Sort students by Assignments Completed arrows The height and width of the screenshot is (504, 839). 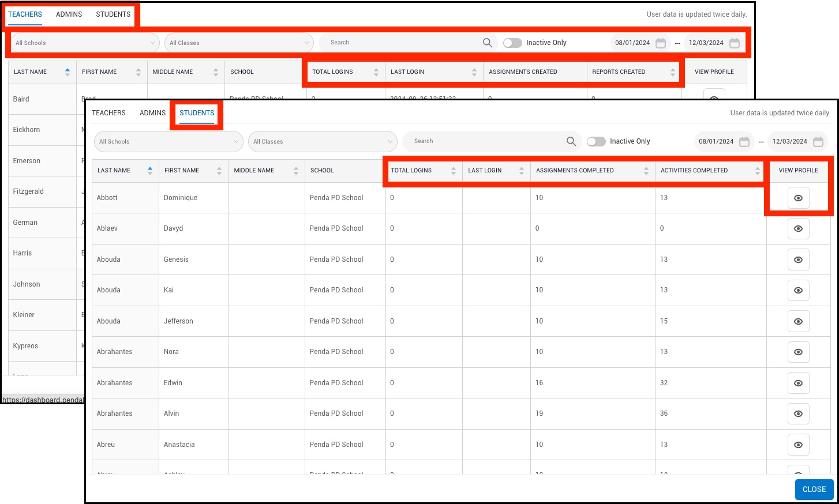click(x=646, y=171)
